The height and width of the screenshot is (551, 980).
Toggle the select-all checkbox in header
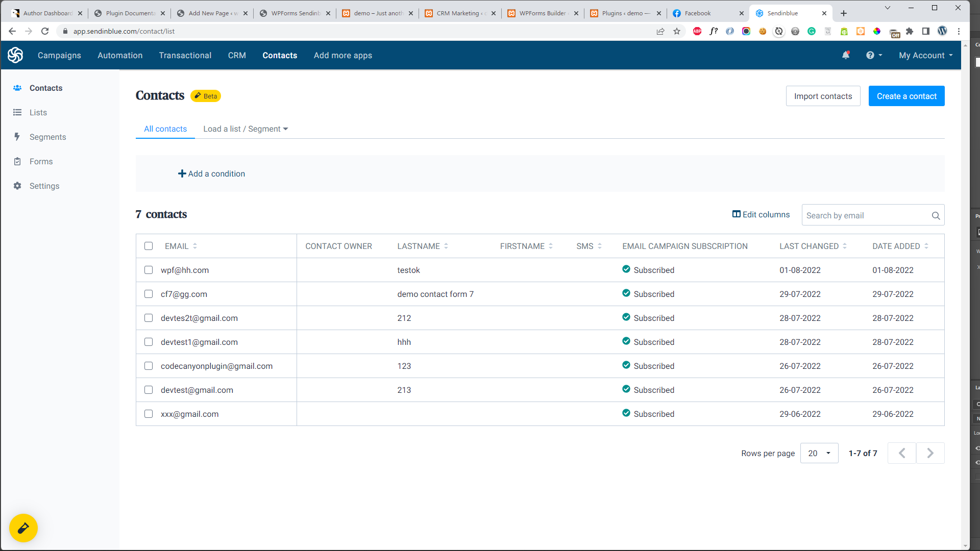pyautogui.click(x=149, y=246)
